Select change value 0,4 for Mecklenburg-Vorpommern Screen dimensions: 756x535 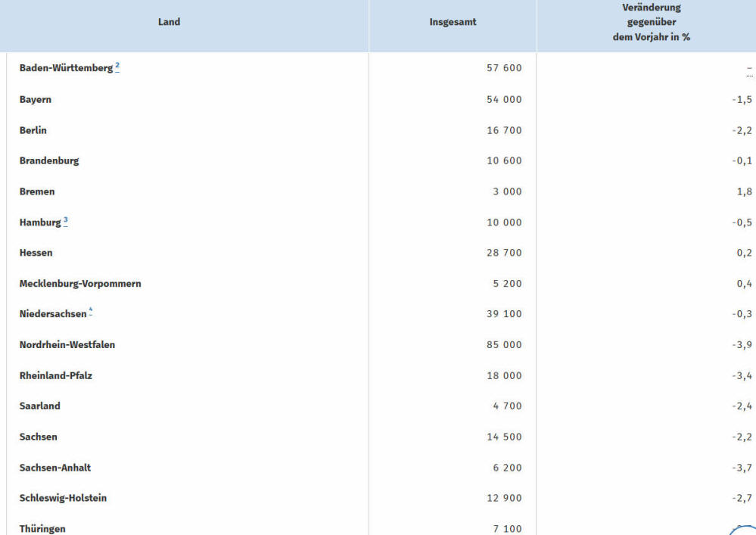(x=744, y=284)
